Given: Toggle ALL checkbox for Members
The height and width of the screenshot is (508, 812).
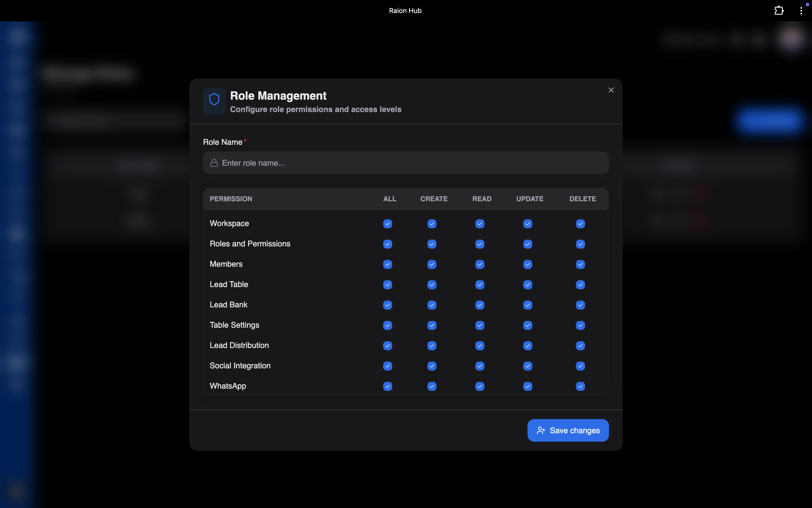Looking at the screenshot, I should click(388, 264).
